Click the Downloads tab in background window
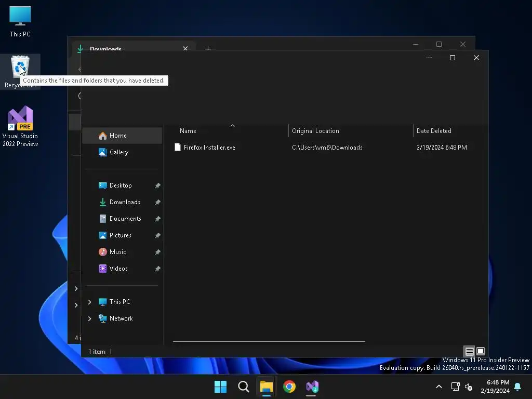Viewport: 532px width, 399px height. coord(133,47)
